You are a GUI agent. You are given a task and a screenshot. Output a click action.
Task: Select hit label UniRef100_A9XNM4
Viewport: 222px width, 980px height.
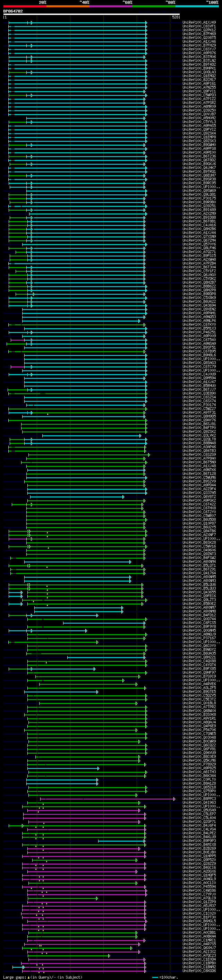[199, 561]
